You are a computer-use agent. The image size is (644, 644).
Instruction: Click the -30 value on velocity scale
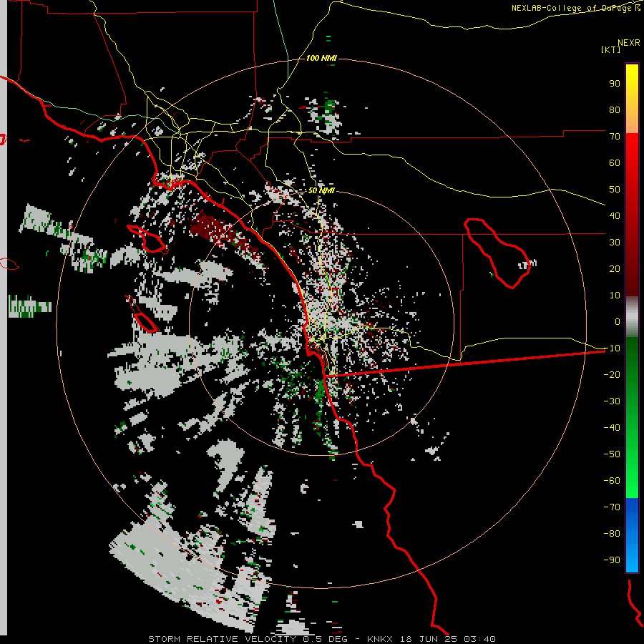612,401
